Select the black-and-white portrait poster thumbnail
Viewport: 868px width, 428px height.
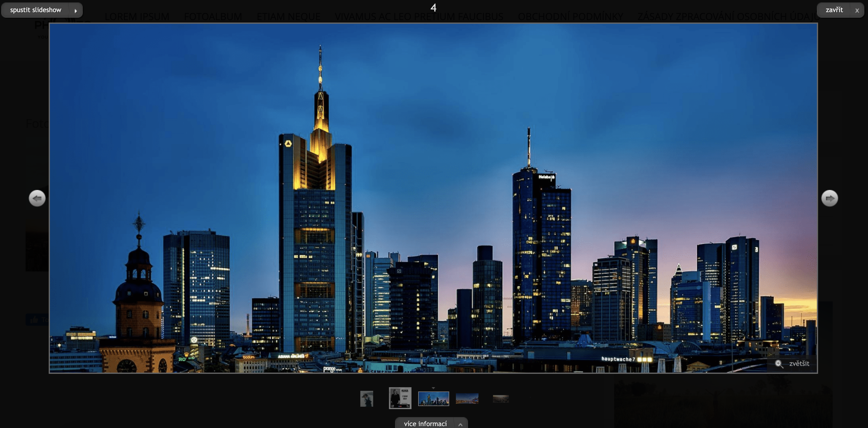400,398
